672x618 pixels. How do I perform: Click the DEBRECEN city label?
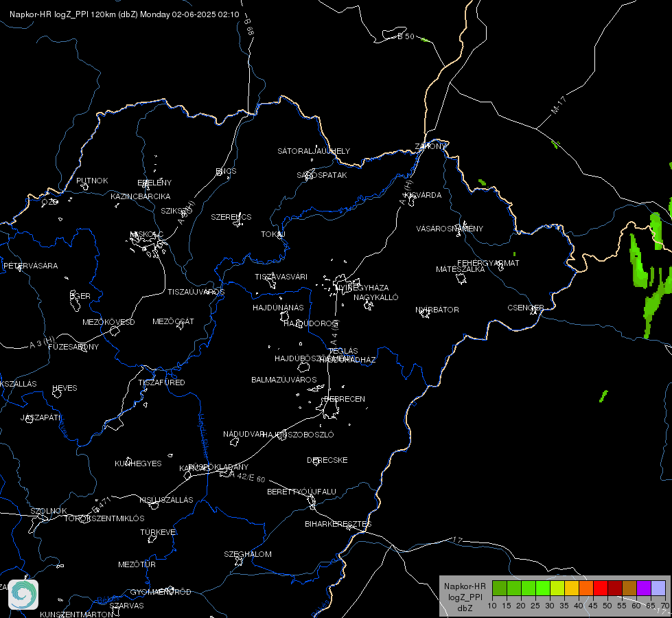coord(345,399)
